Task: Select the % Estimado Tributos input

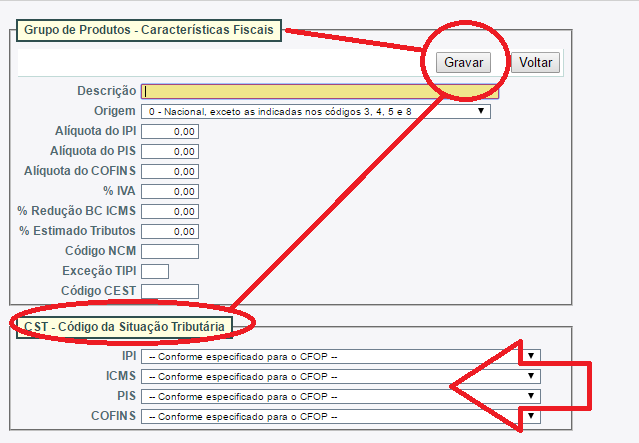Action: click(x=170, y=231)
